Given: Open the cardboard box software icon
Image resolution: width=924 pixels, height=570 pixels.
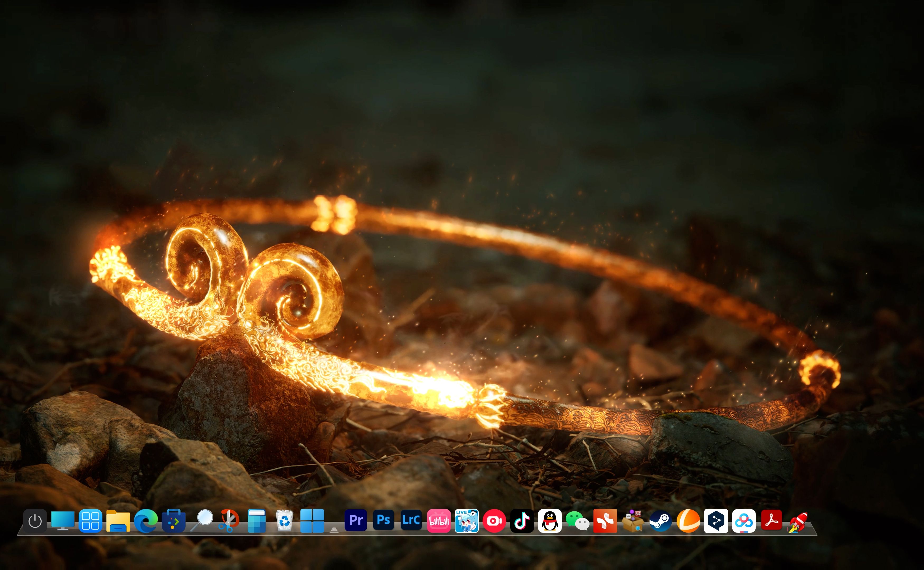Looking at the screenshot, I should pos(633,521).
